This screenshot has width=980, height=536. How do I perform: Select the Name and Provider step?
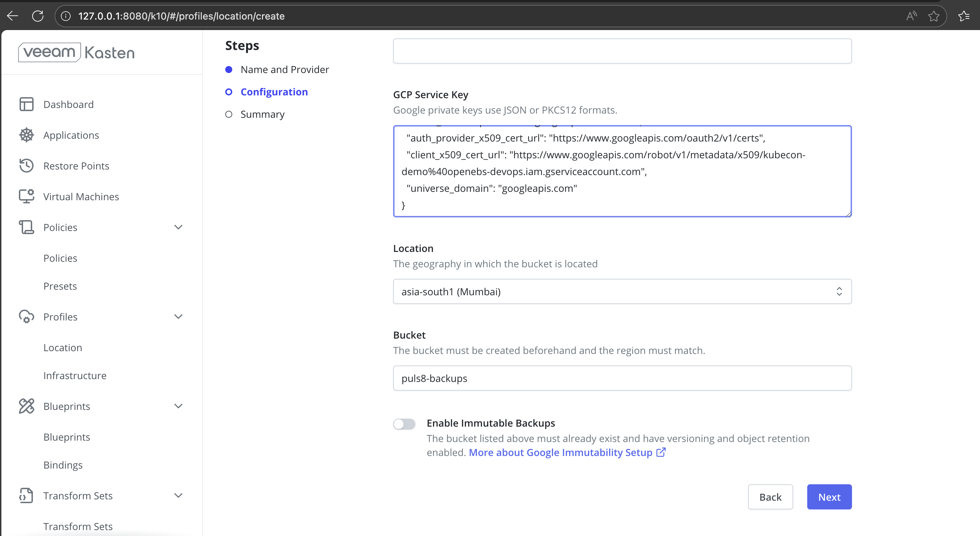coord(284,70)
